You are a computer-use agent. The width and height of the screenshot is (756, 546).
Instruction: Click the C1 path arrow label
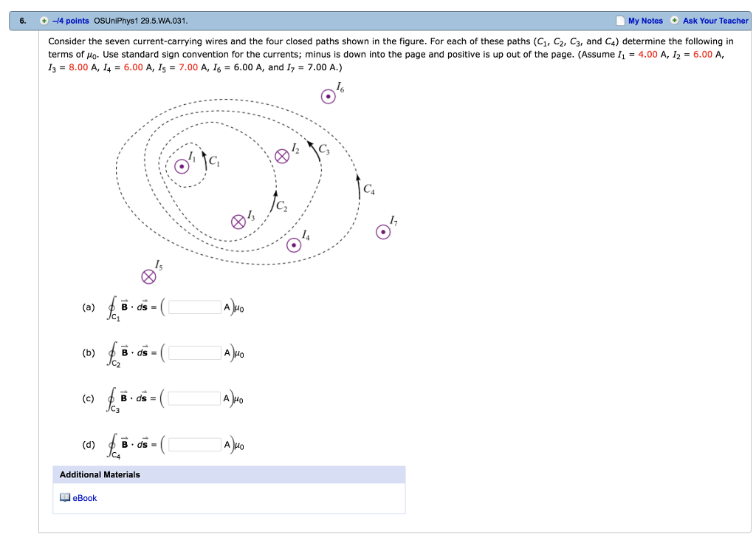pos(214,160)
